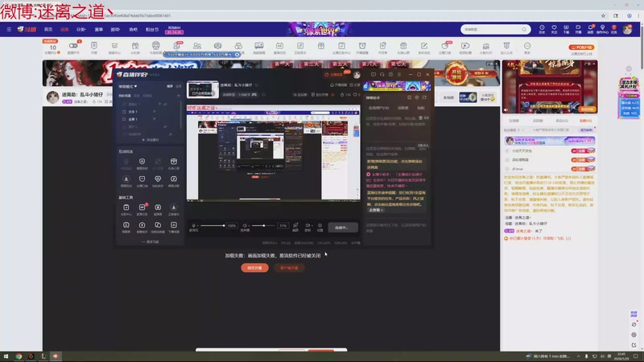Open the 消息 bell icon in header
The height and width of the screenshot is (362, 644).
590,29
